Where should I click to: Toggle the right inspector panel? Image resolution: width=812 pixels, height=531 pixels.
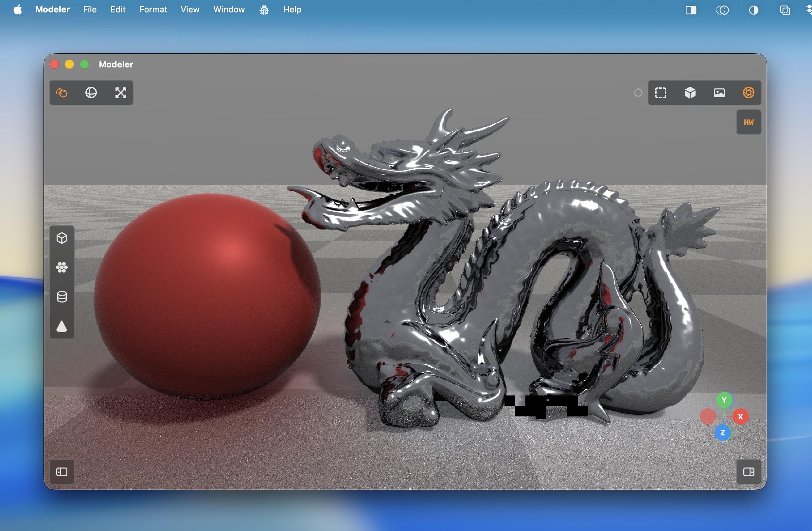[x=749, y=472]
